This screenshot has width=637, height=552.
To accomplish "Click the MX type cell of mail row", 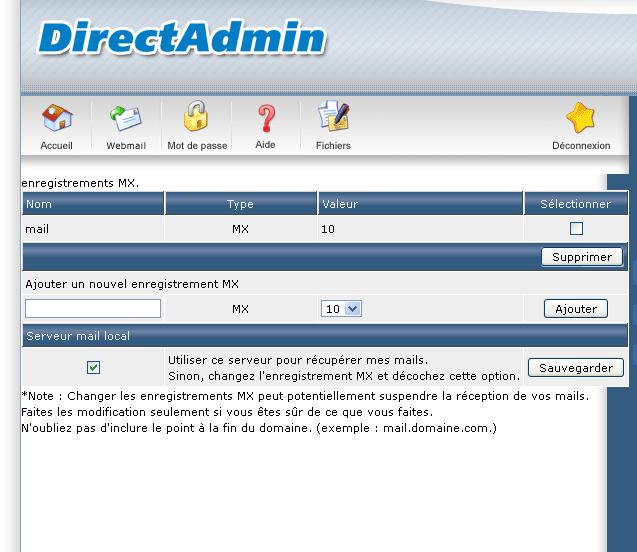I will pos(240,229).
